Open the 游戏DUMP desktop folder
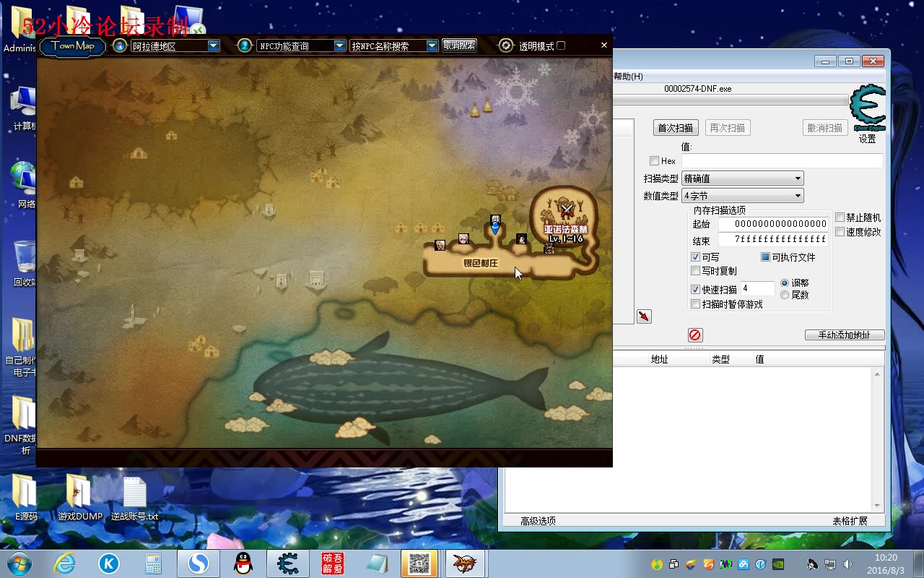 (80, 499)
